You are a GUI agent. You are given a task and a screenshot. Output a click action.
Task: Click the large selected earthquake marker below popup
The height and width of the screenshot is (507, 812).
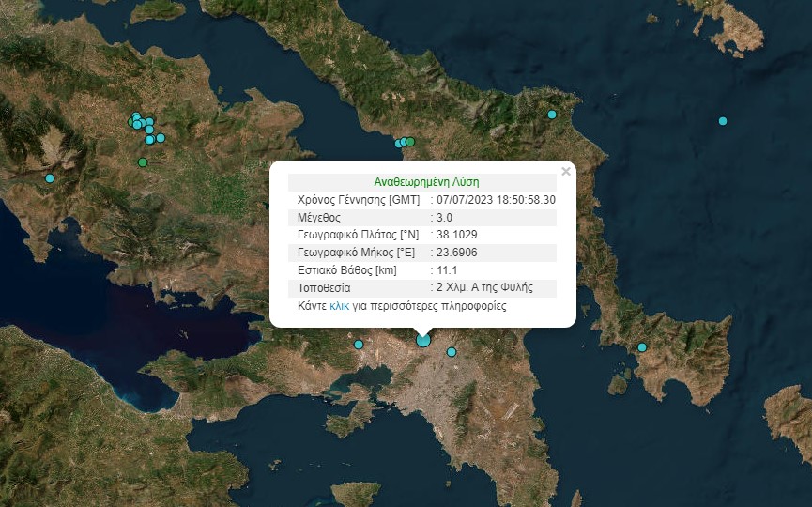click(423, 340)
